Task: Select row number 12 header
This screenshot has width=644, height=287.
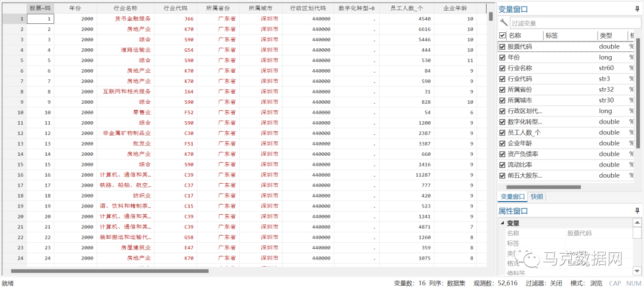Action: click(14, 133)
